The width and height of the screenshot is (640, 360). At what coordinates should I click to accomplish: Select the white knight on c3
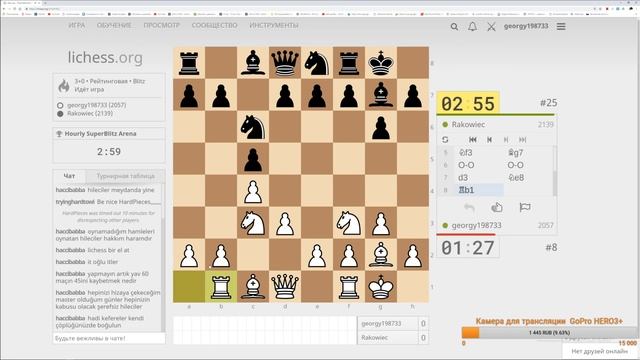click(253, 223)
